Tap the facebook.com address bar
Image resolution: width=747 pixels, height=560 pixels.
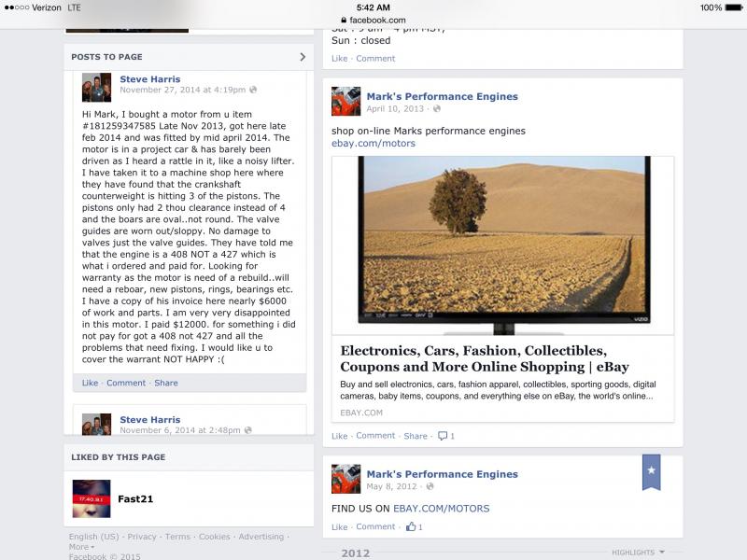[x=373, y=20]
